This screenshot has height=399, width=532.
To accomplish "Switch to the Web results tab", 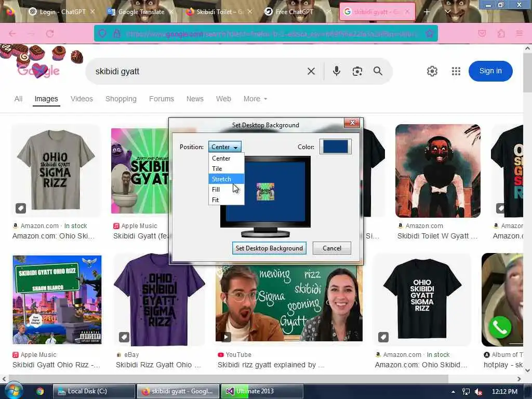I will tap(223, 99).
